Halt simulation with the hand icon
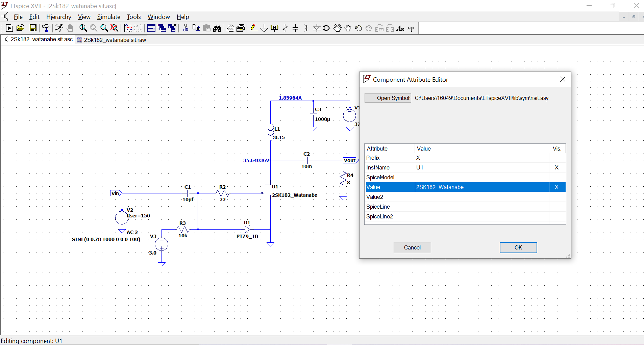This screenshot has width=644, height=345. pyautogui.click(x=70, y=28)
